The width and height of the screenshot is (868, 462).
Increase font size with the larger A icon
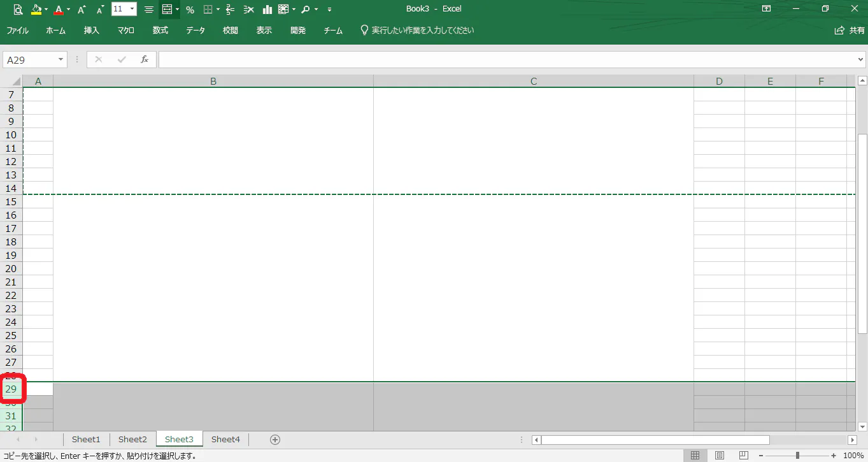81,10
